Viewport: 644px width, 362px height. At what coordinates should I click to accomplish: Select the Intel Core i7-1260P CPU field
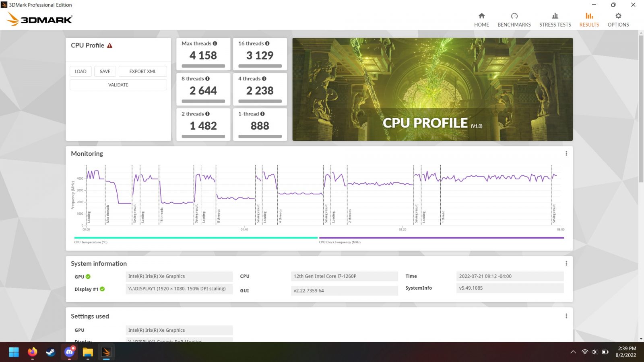(345, 276)
